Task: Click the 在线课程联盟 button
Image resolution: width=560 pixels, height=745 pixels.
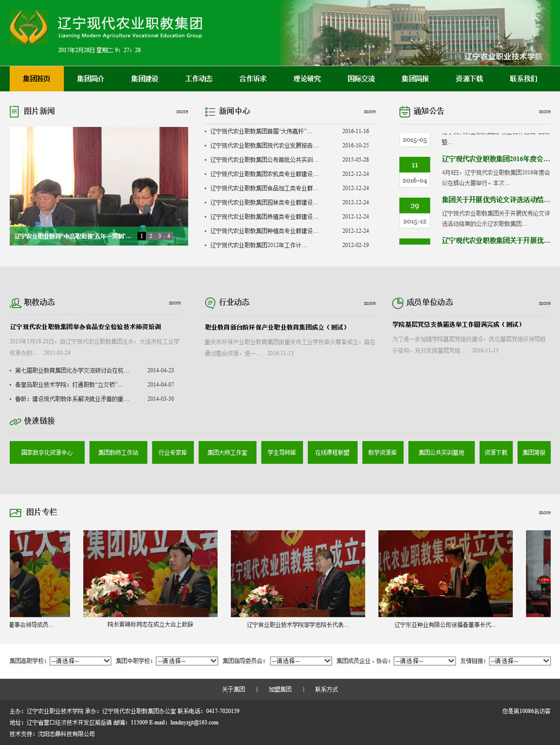Action: pyautogui.click(x=332, y=452)
